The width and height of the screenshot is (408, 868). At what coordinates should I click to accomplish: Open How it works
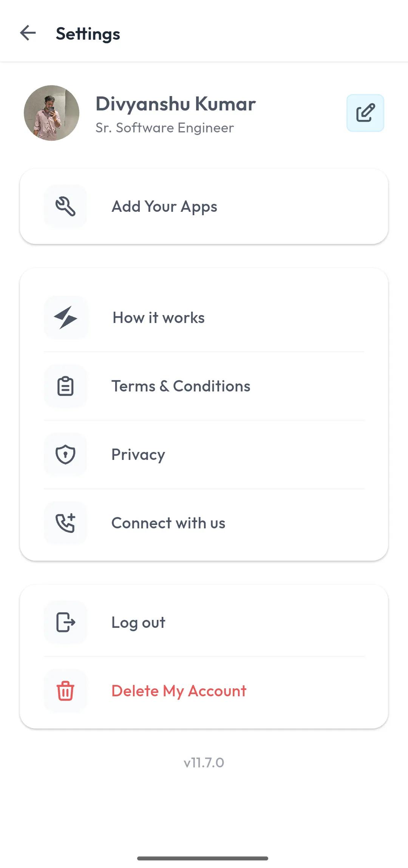click(159, 318)
